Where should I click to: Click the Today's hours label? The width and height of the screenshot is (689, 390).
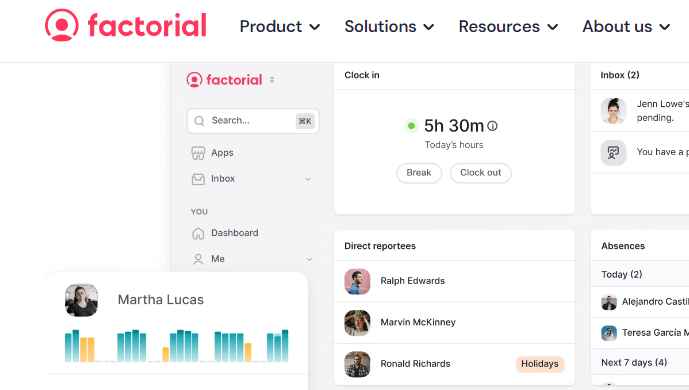pyautogui.click(x=454, y=145)
